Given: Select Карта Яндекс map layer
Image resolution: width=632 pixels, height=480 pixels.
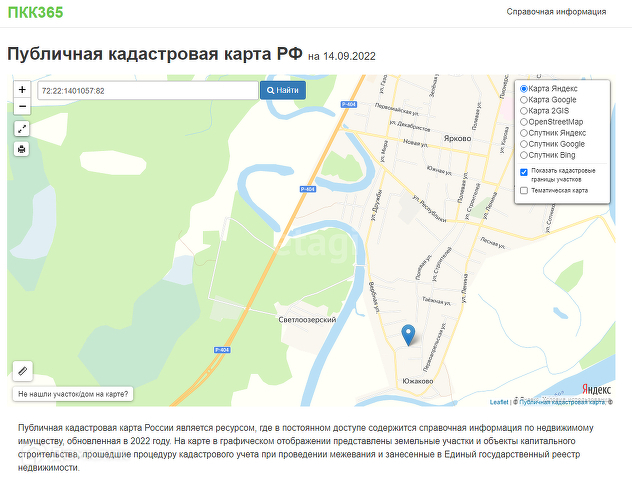Looking at the screenshot, I should [x=524, y=89].
